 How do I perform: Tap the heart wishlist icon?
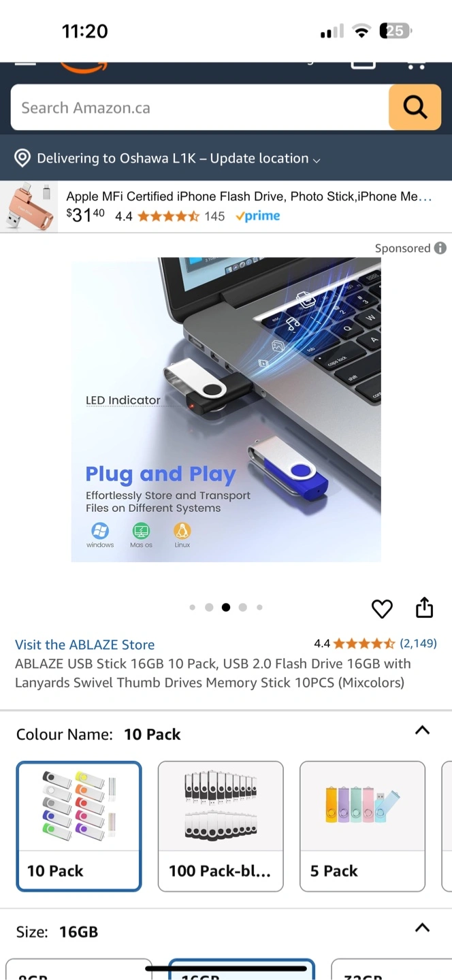click(x=382, y=608)
